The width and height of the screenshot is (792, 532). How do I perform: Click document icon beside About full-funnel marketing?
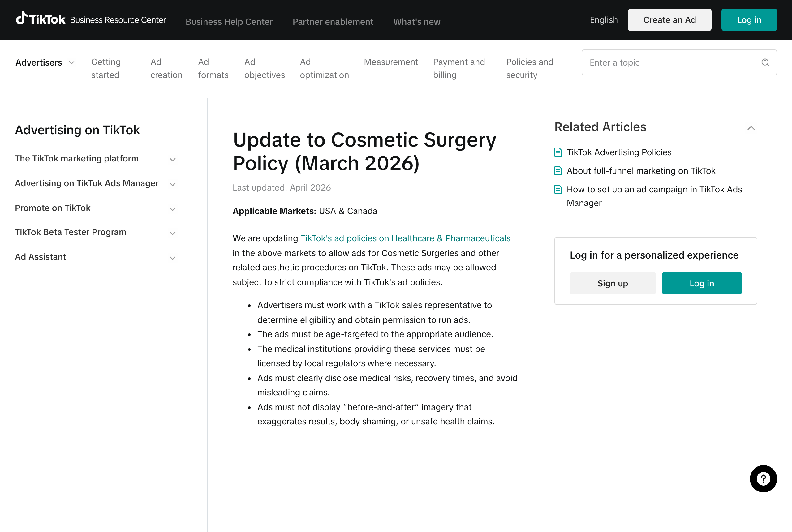(558, 171)
